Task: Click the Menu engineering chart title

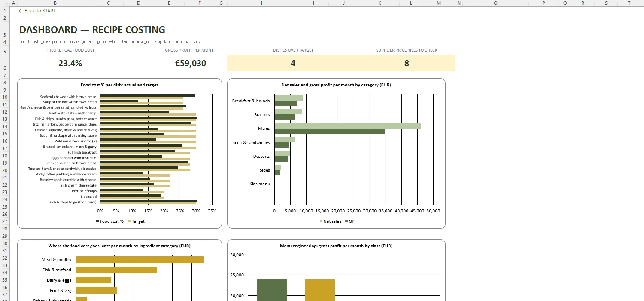Action: click(x=336, y=246)
